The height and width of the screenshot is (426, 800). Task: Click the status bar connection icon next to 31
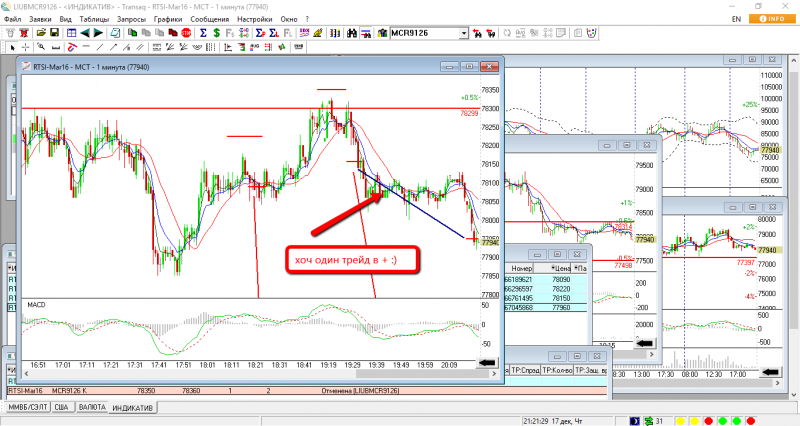(x=649, y=421)
